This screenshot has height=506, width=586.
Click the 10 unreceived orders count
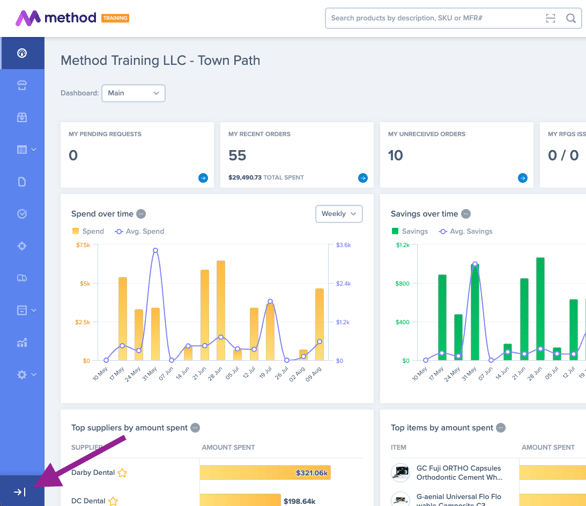[395, 155]
